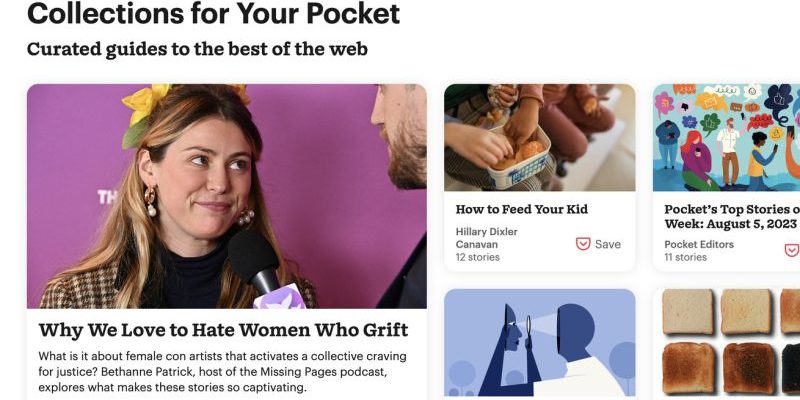Click the Collections for Your Pocket heading
Screen dimensions: 800x400
[x=213, y=14]
